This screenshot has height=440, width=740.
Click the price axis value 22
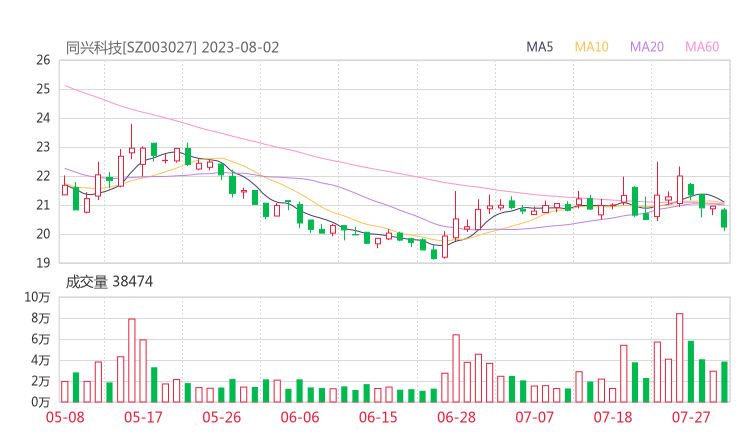click(x=43, y=176)
